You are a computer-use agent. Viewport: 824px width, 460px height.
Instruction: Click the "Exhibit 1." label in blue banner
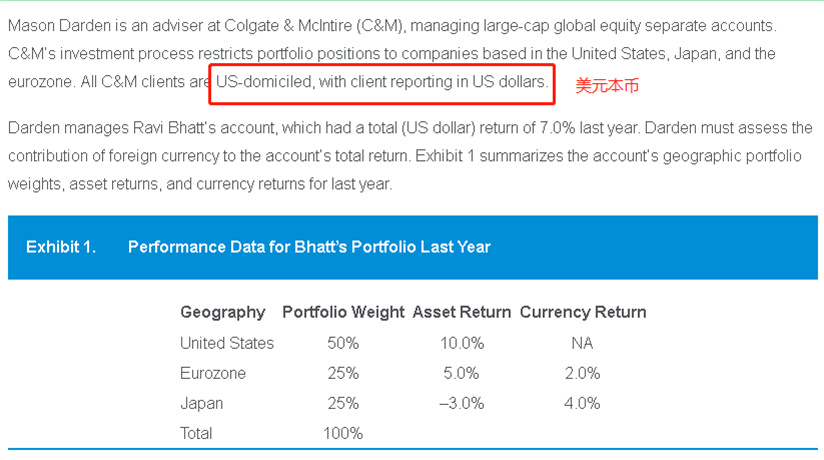tap(61, 246)
